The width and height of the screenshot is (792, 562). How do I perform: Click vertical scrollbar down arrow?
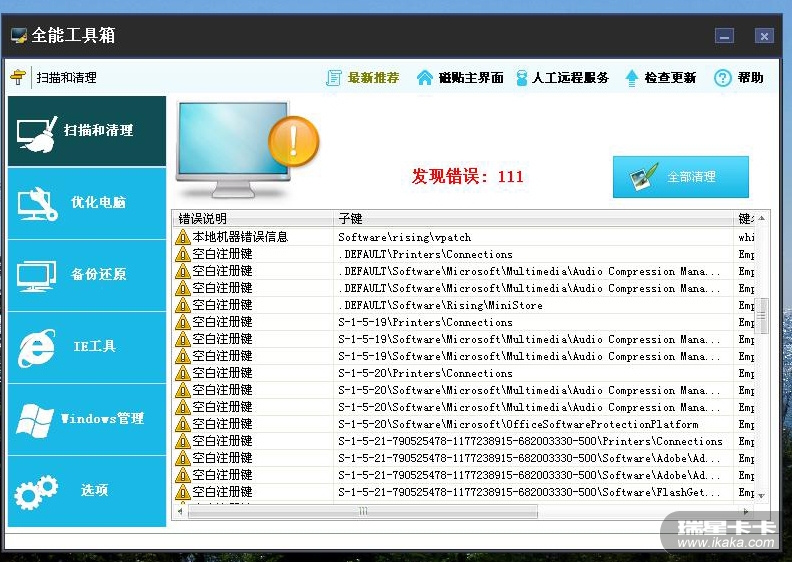[762, 496]
